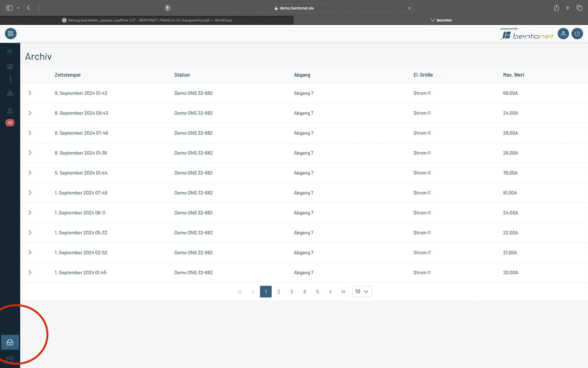This screenshot has width=588, height=368.
Task: Click the 78,00A max value
Action: 510,173
